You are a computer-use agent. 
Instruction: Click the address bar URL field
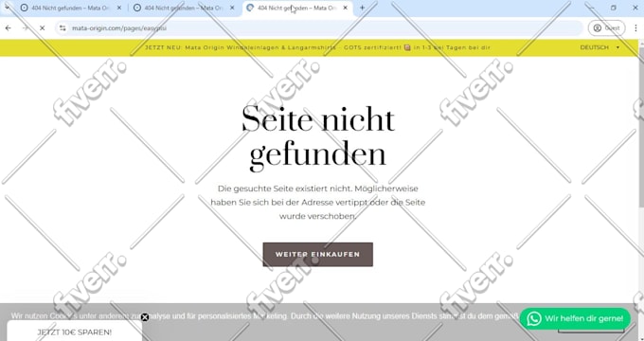(319, 27)
